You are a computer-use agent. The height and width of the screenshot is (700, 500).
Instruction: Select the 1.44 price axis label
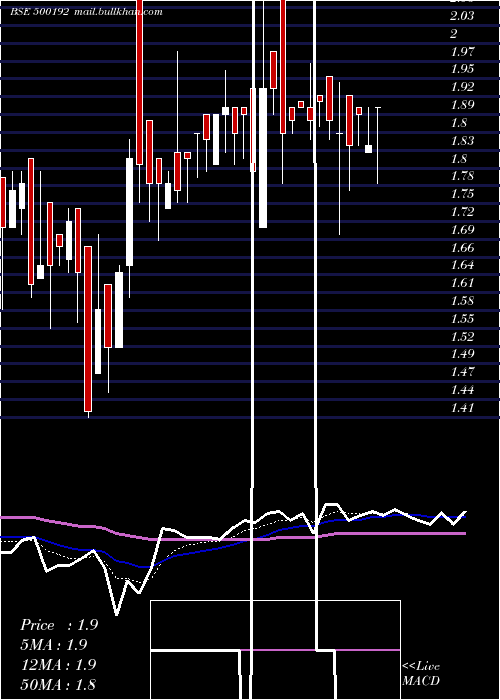click(462, 390)
